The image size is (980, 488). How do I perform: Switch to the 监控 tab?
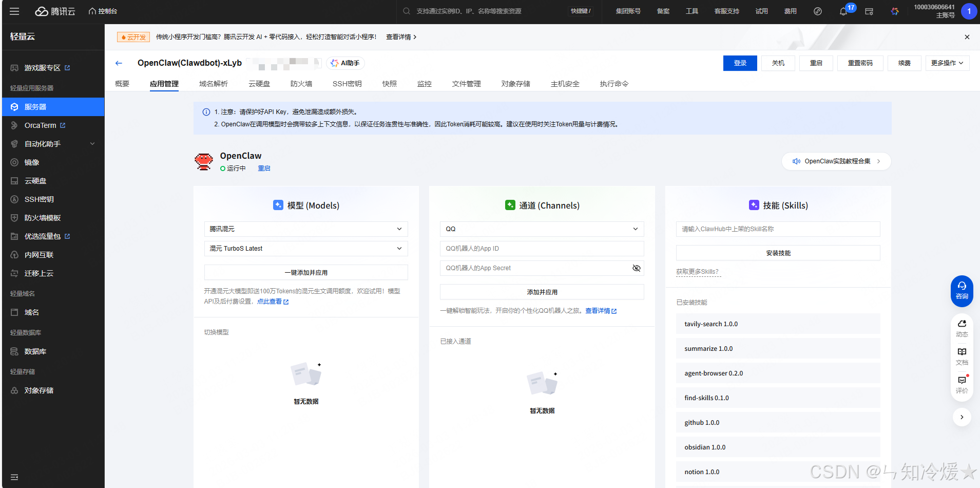(x=425, y=84)
